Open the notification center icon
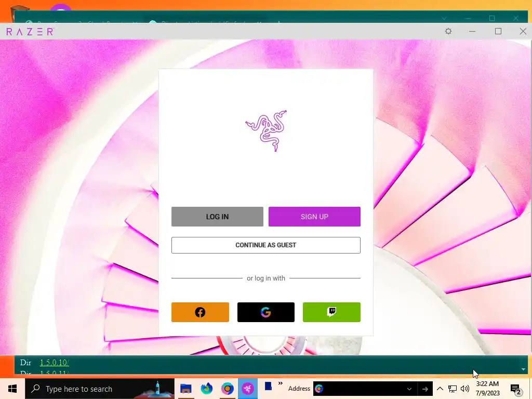532x399 pixels. 516,389
